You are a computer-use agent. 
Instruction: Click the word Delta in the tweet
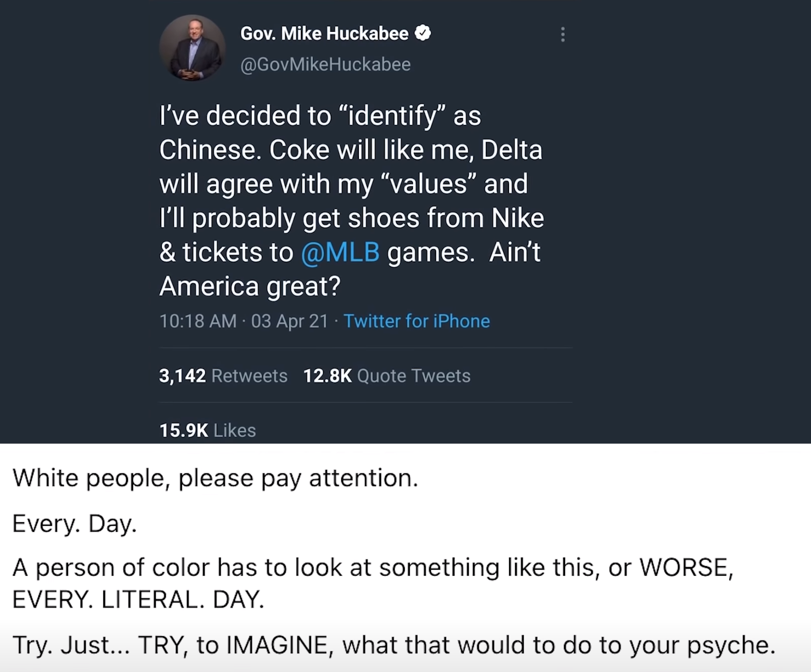point(512,150)
